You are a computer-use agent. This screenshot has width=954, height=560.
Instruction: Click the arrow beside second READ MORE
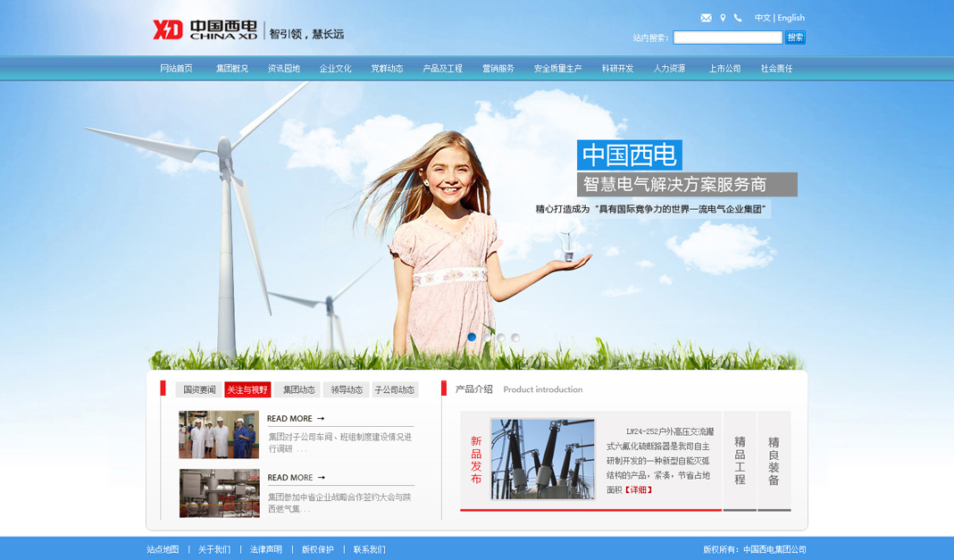click(x=322, y=477)
